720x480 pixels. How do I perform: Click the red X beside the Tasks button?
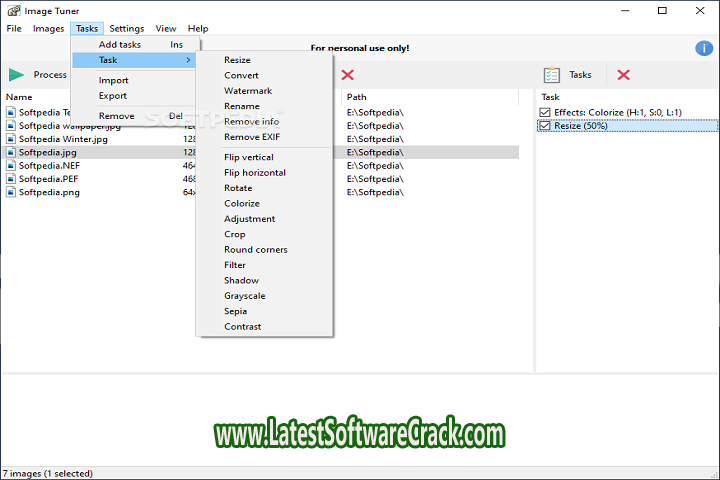623,75
